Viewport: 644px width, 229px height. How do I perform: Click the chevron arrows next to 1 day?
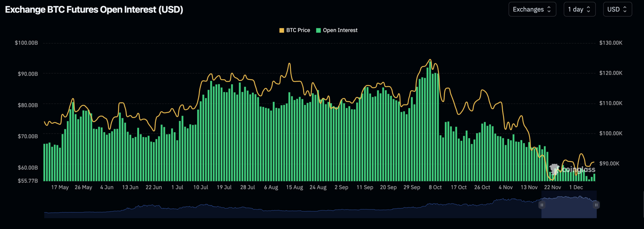click(588, 9)
